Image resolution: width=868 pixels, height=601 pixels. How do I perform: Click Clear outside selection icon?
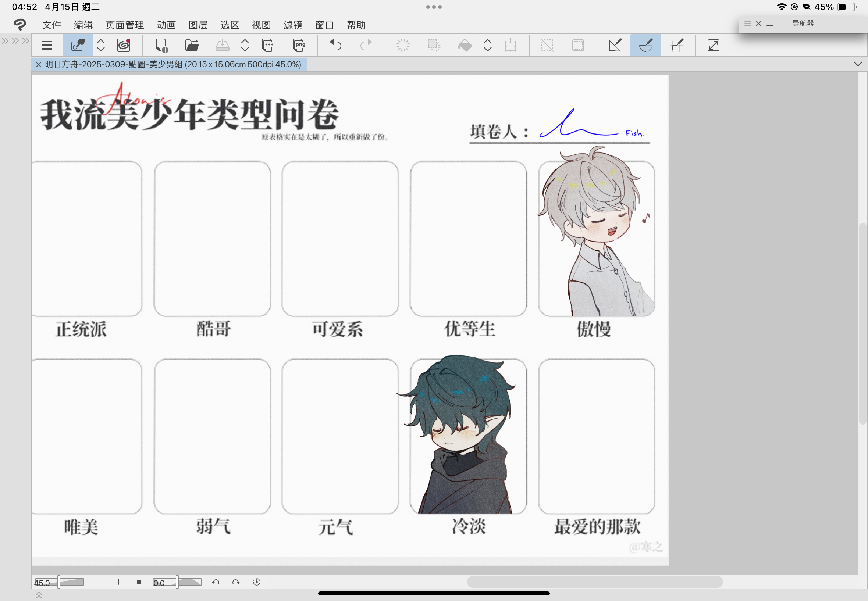(x=434, y=46)
